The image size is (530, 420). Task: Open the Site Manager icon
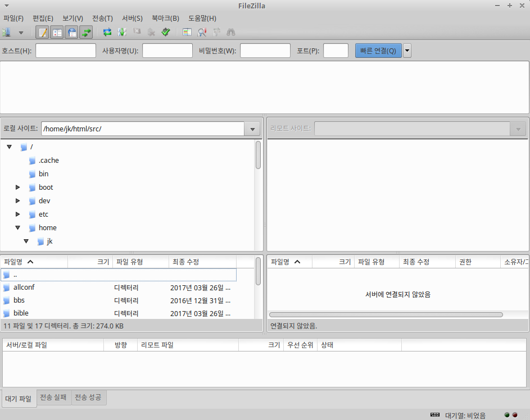point(7,33)
